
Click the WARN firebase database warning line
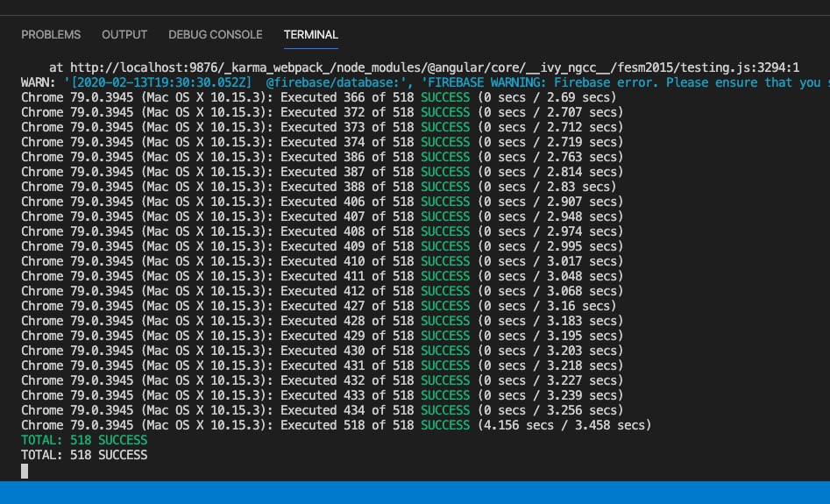(x=426, y=82)
